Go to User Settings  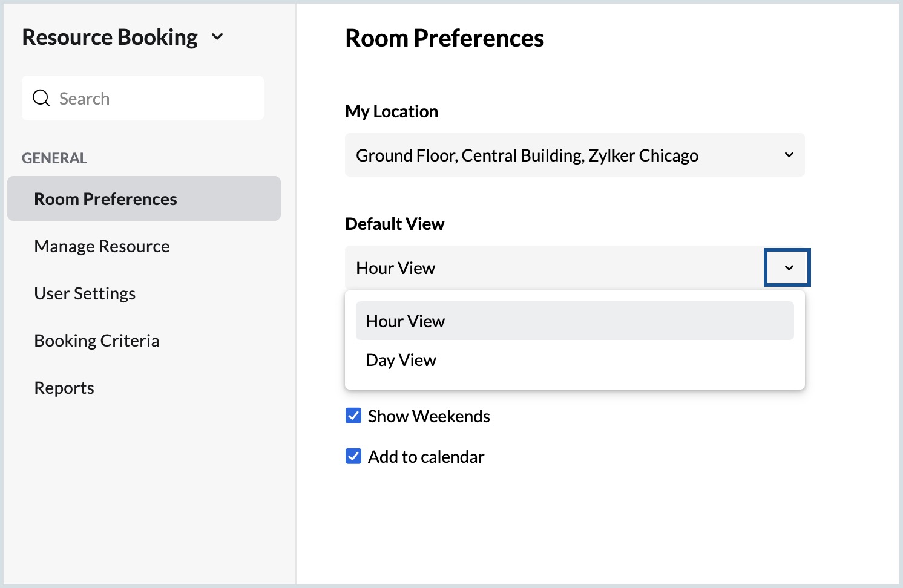point(85,293)
